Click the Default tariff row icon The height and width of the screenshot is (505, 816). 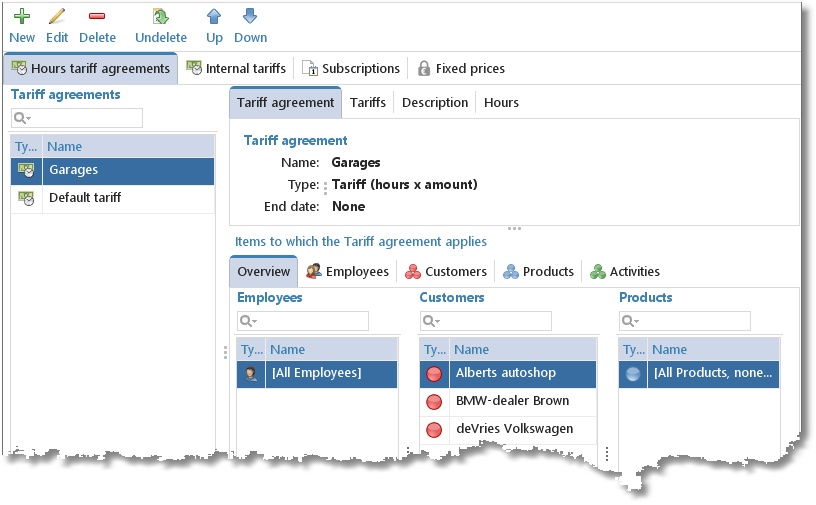(x=26, y=198)
